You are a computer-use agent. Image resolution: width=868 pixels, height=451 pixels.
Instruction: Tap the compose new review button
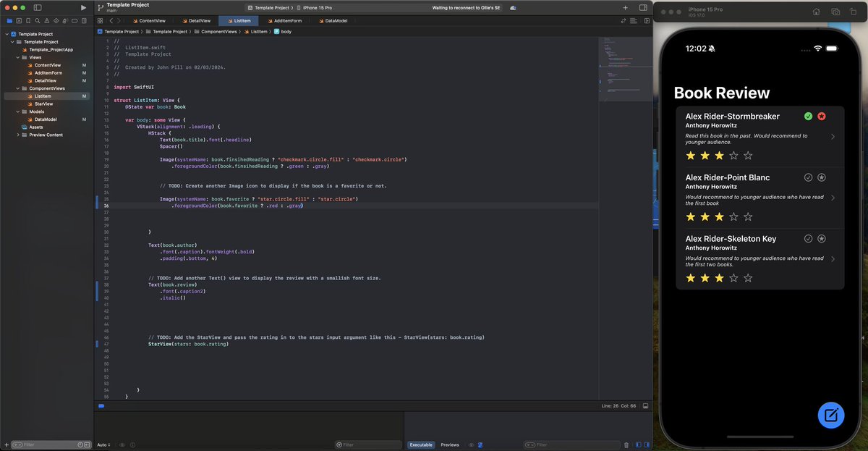pyautogui.click(x=831, y=415)
